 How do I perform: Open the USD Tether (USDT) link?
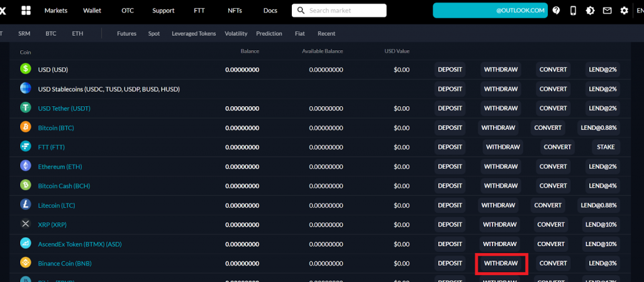(64, 108)
